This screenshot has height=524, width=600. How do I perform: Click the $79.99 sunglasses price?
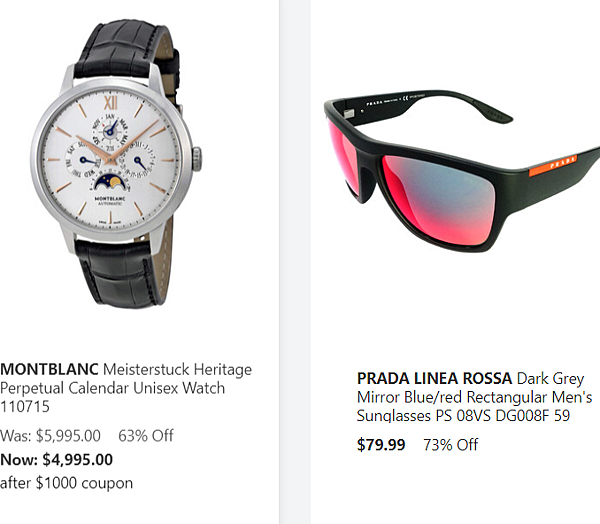381,445
